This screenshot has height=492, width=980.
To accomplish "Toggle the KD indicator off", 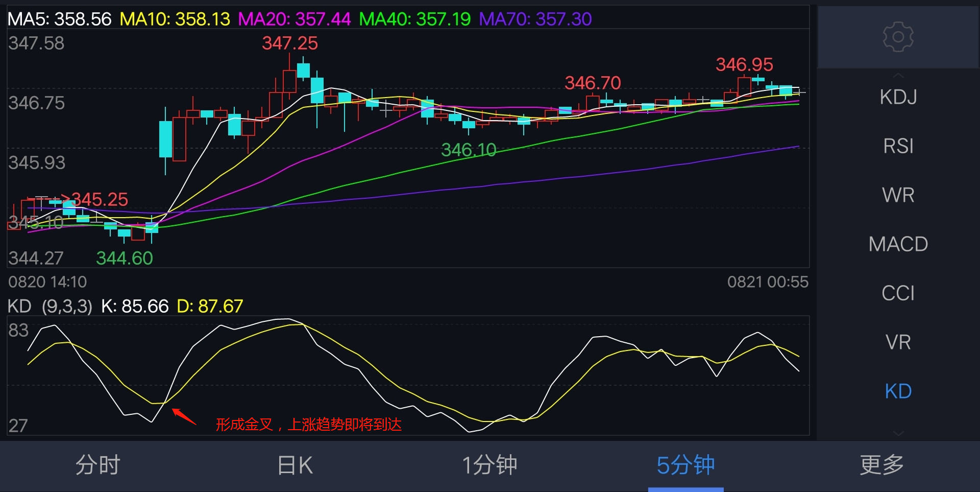I will pyautogui.click(x=898, y=391).
